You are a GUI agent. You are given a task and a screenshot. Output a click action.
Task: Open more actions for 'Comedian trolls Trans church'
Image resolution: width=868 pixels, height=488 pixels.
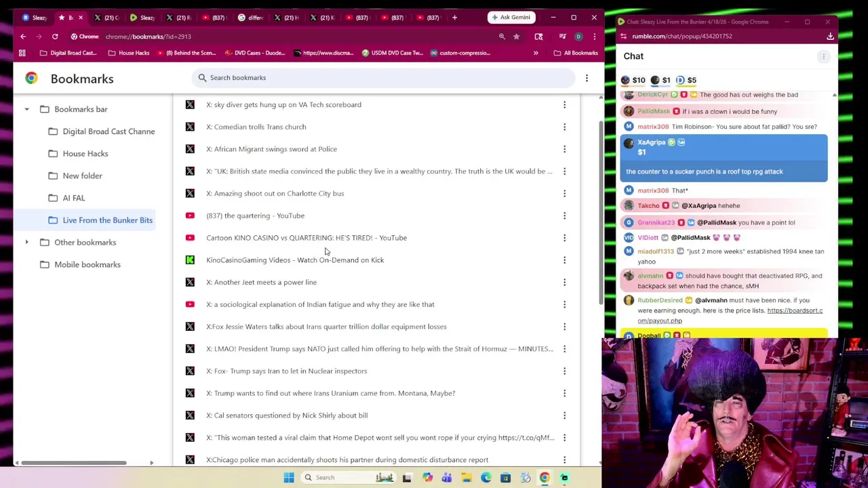[x=564, y=127]
